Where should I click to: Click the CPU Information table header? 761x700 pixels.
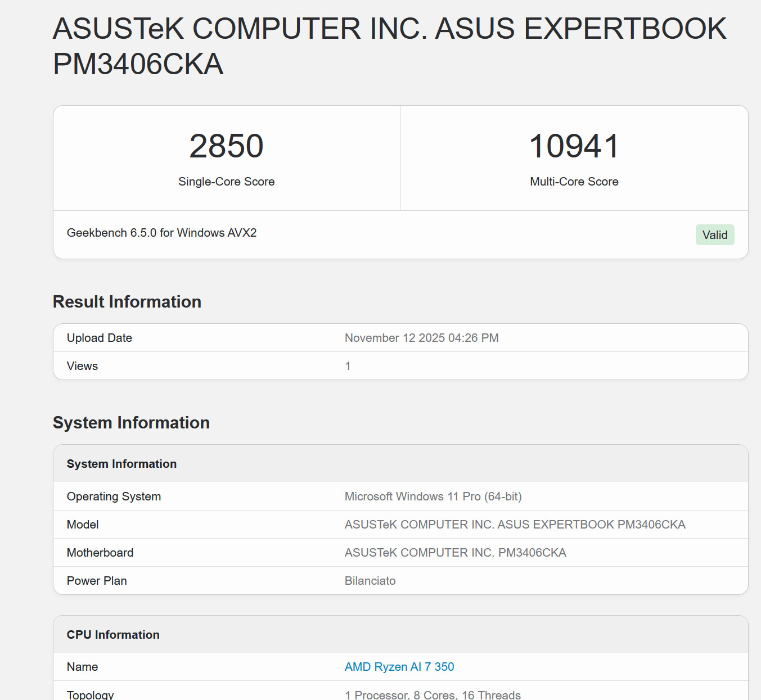pos(113,635)
